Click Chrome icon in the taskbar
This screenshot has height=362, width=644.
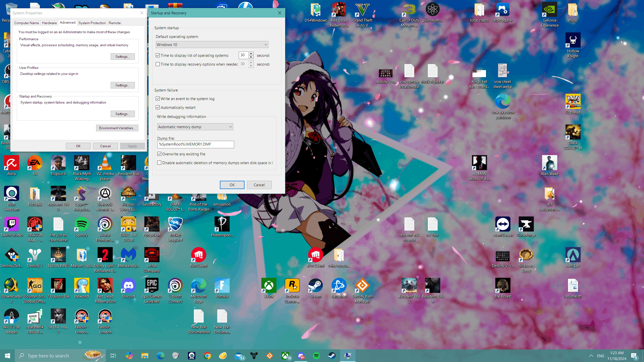pos(207,356)
